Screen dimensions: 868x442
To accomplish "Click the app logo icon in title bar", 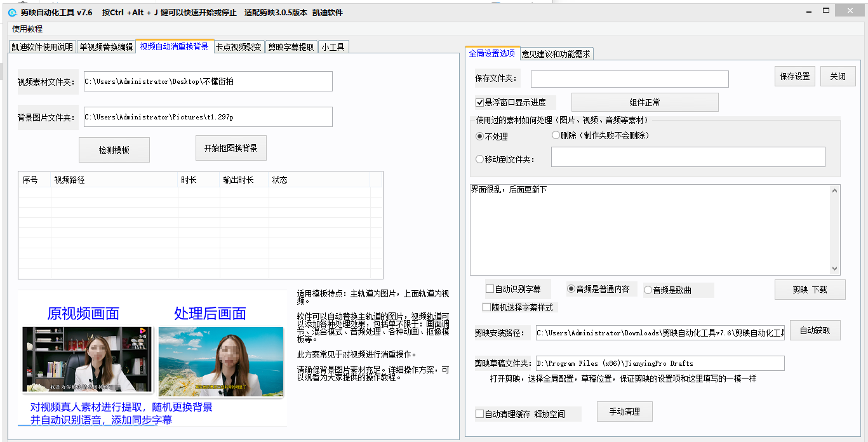I will point(12,12).
